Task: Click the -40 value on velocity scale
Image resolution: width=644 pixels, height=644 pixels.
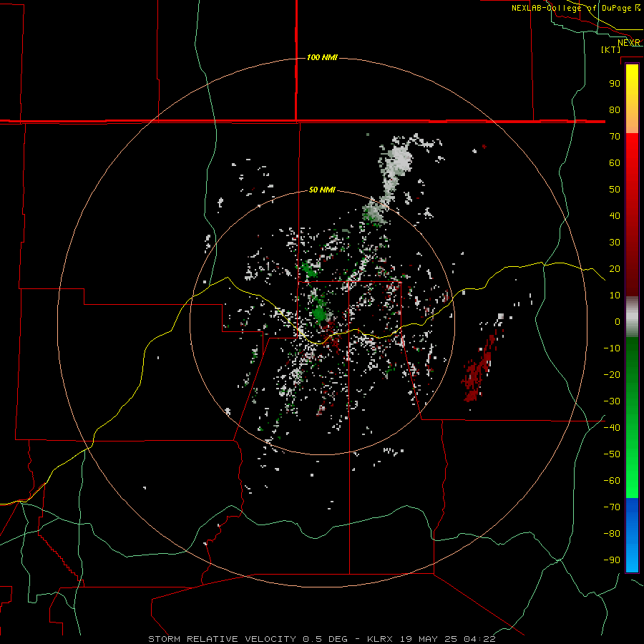Action: point(612,428)
